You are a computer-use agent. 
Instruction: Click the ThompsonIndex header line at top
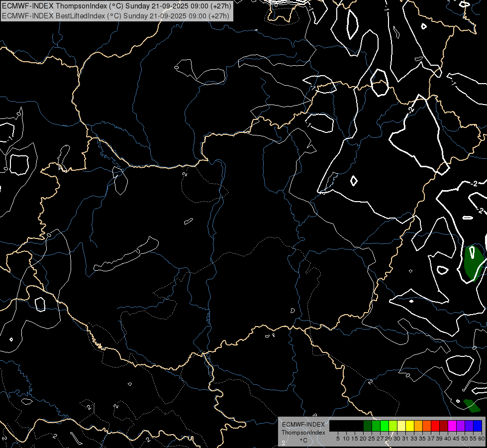pos(116,6)
